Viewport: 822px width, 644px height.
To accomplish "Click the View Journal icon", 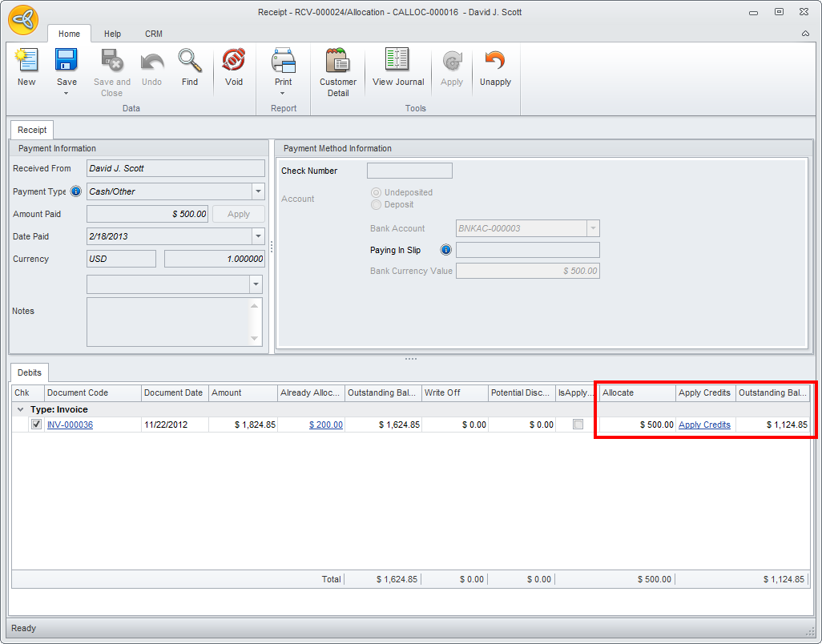I will pos(398,62).
